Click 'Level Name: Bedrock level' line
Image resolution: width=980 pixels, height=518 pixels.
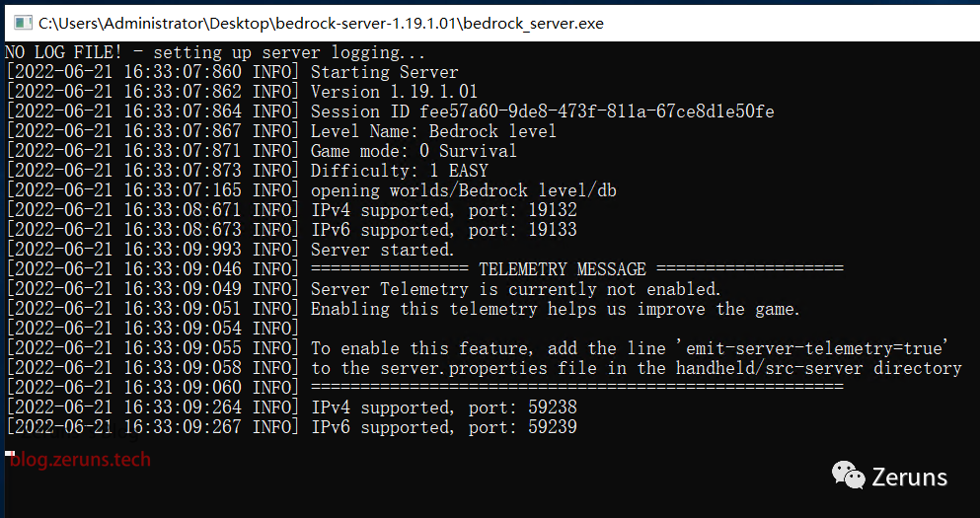[281, 131]
